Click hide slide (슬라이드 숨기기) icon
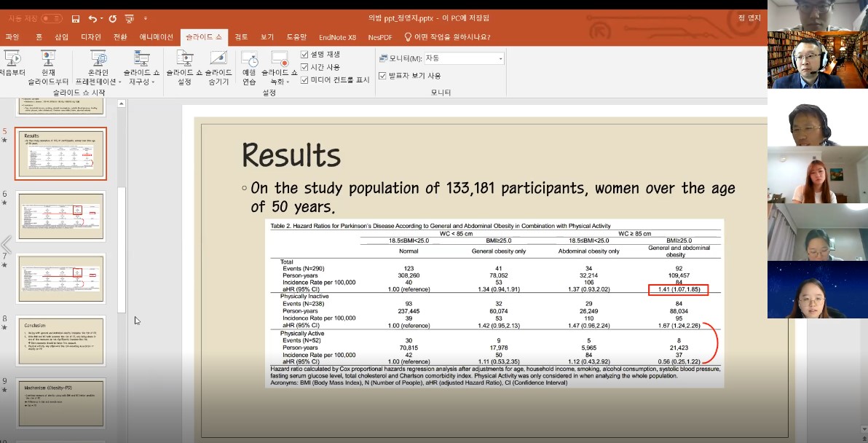This screenshot has width=868, height=443. tap(218, 58)
